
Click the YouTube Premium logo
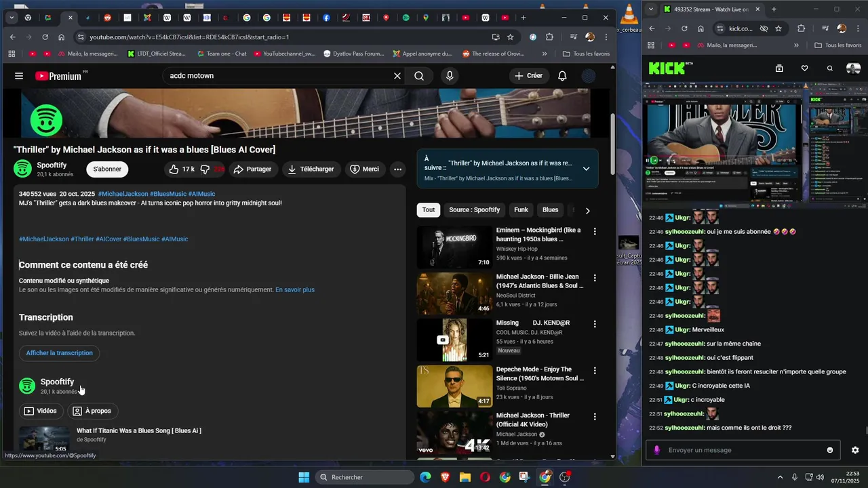point(58,76)
